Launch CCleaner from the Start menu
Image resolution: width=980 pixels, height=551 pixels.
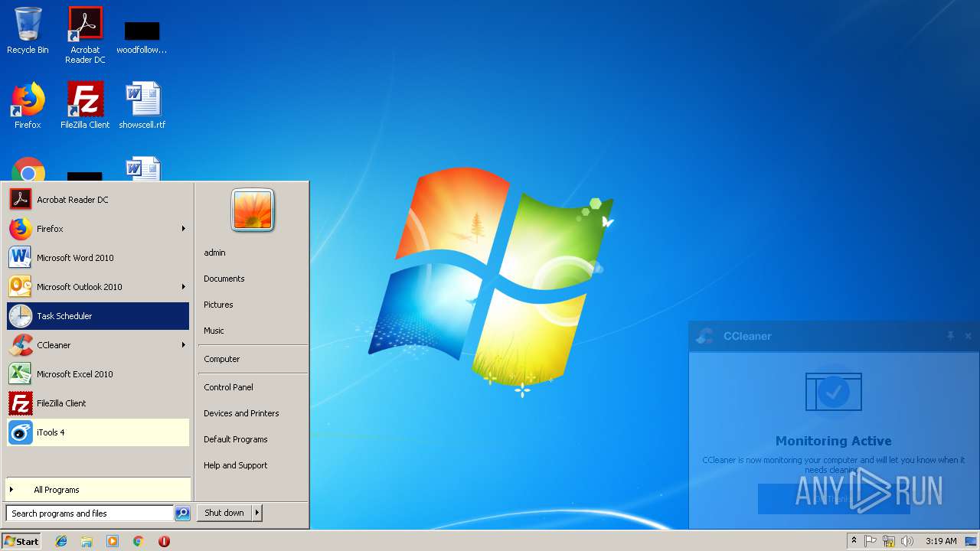click(98, 345)
